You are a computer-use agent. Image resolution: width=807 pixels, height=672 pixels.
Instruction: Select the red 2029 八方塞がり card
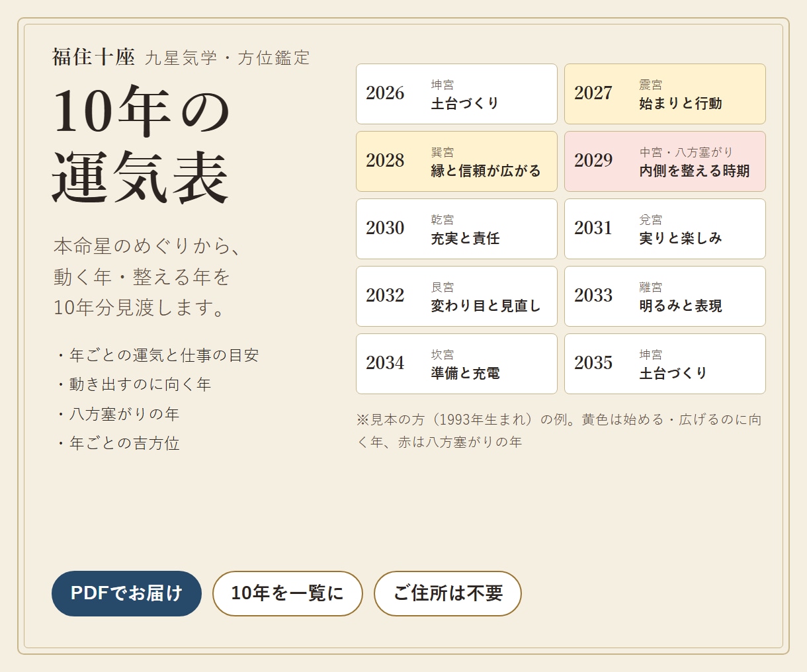pyautogui.click(x=665, y=161)
